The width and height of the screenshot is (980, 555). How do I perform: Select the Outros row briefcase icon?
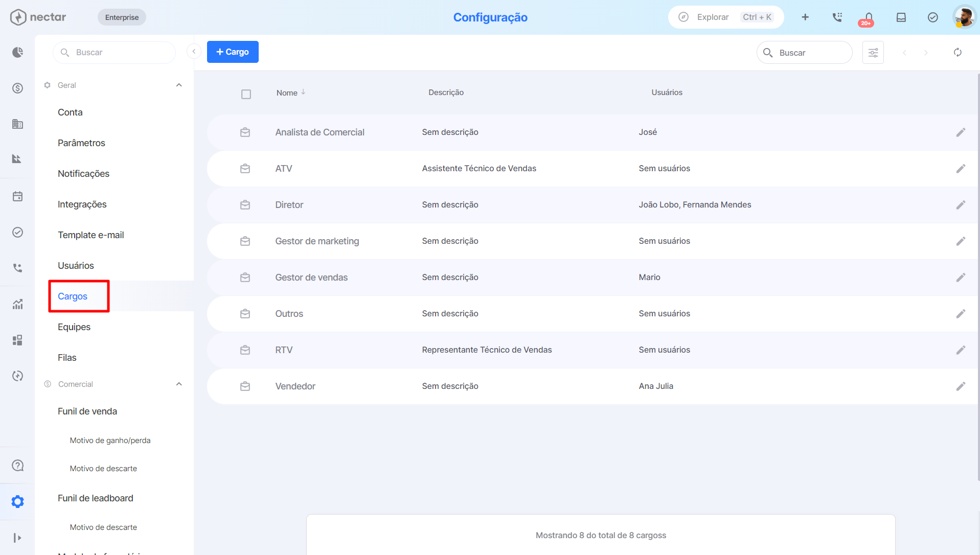245,314
